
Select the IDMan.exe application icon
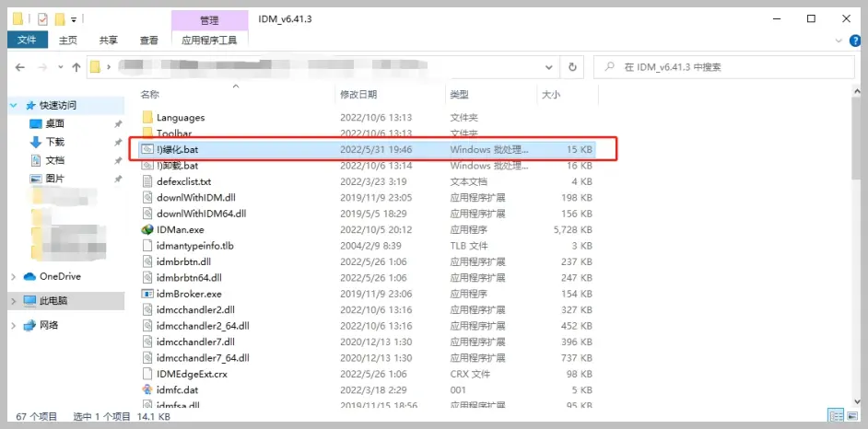(x=147, y=229)
